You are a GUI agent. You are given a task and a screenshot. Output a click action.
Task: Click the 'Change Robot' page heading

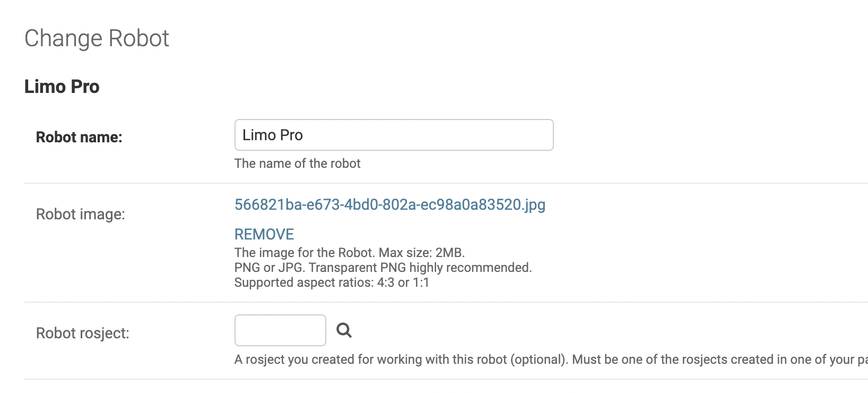point(97,39)
